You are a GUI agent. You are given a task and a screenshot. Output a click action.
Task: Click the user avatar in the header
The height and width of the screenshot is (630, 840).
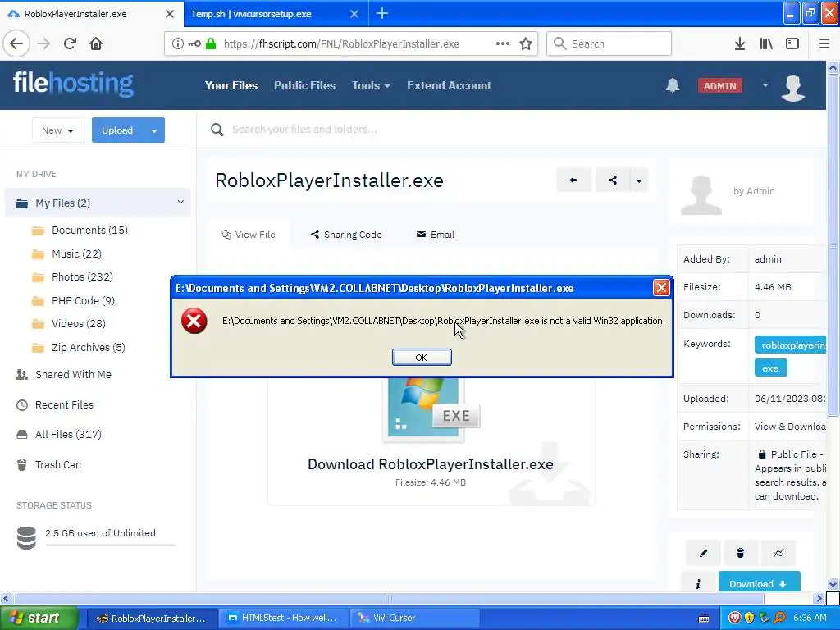pos(793,87)
